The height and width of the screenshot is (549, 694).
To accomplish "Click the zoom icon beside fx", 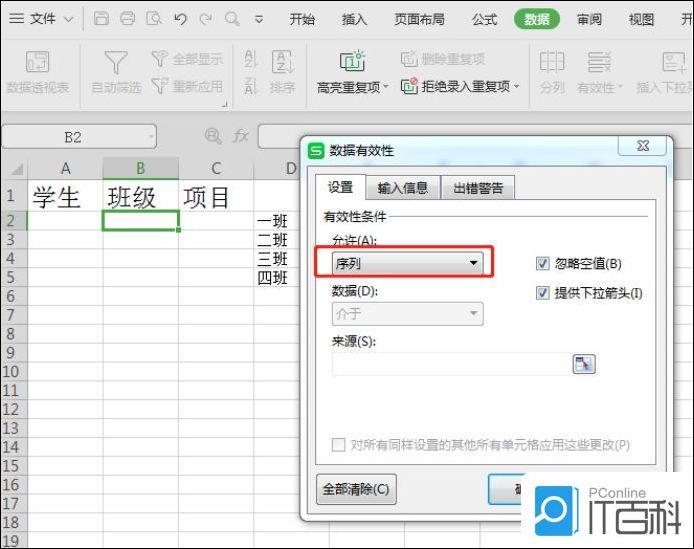I will click(x=213, y=136).
